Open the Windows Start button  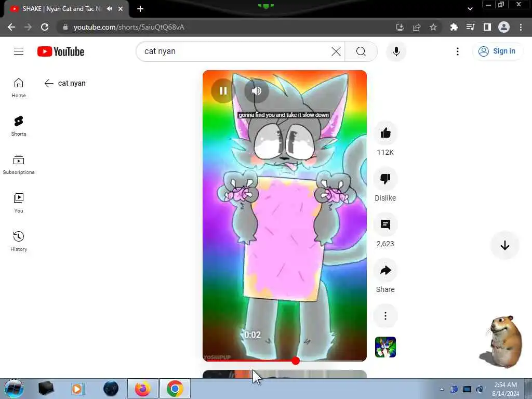click(x=14, y=389)
